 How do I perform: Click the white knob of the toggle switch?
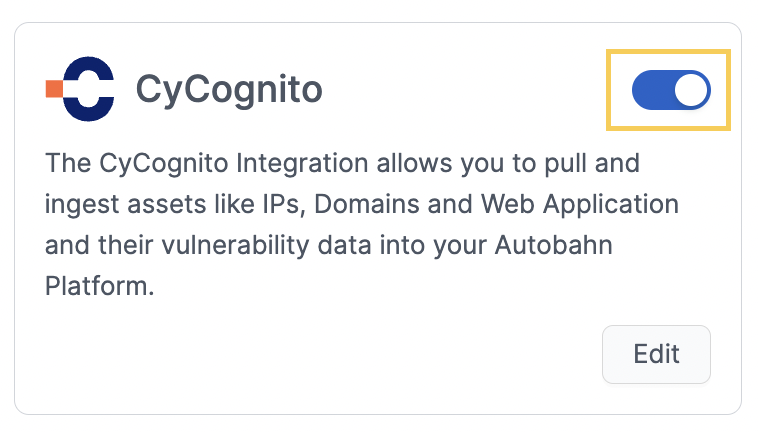[691, 90]
